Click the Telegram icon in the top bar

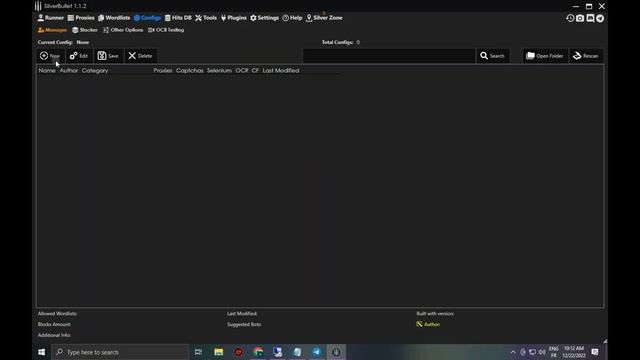pyautogui.click(x=600, y=18)
